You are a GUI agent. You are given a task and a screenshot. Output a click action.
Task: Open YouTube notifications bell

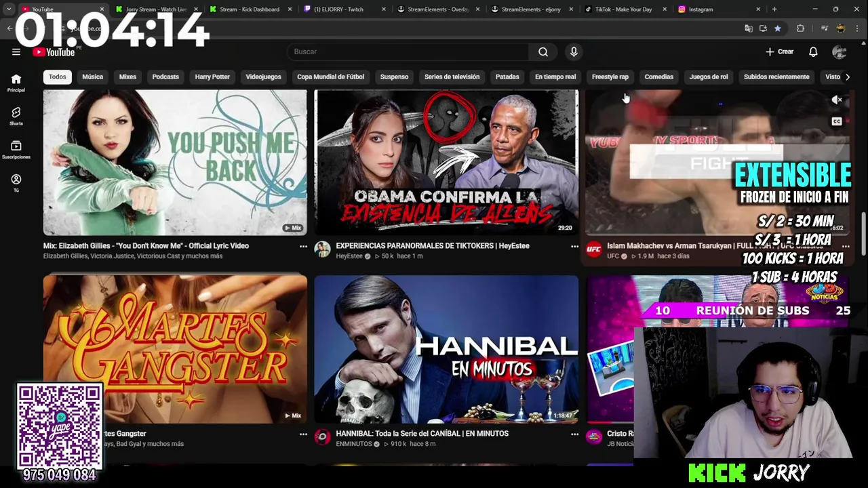tap(813, 52)
